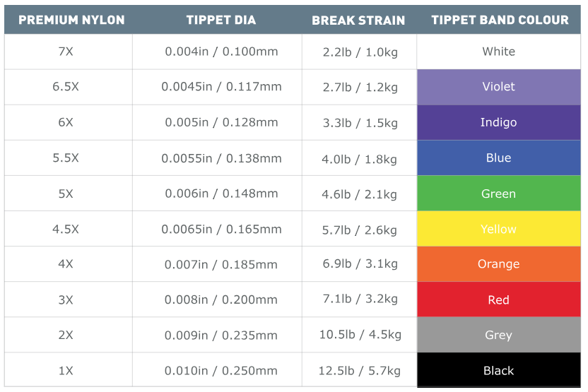Click the Grey colour band cell

498,335
